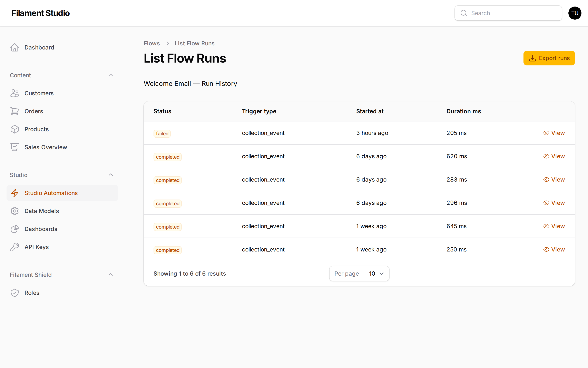Click the Roles shield icon

tap(14, 293)
